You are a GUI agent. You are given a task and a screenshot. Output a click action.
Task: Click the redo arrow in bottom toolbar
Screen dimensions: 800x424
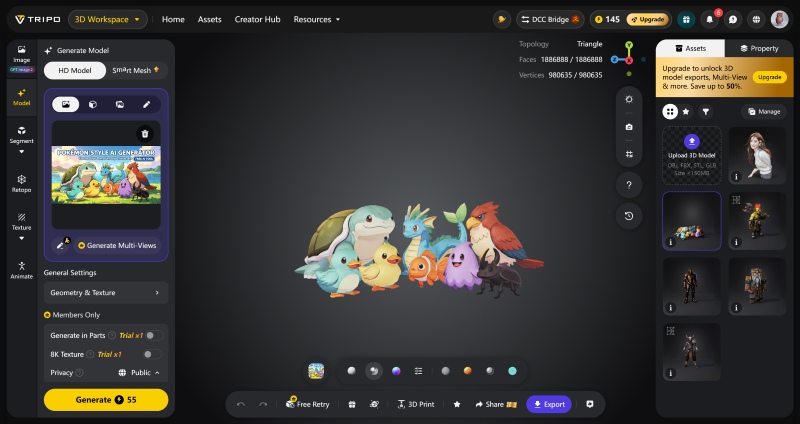pyautogui.click(x=263, y=404)
